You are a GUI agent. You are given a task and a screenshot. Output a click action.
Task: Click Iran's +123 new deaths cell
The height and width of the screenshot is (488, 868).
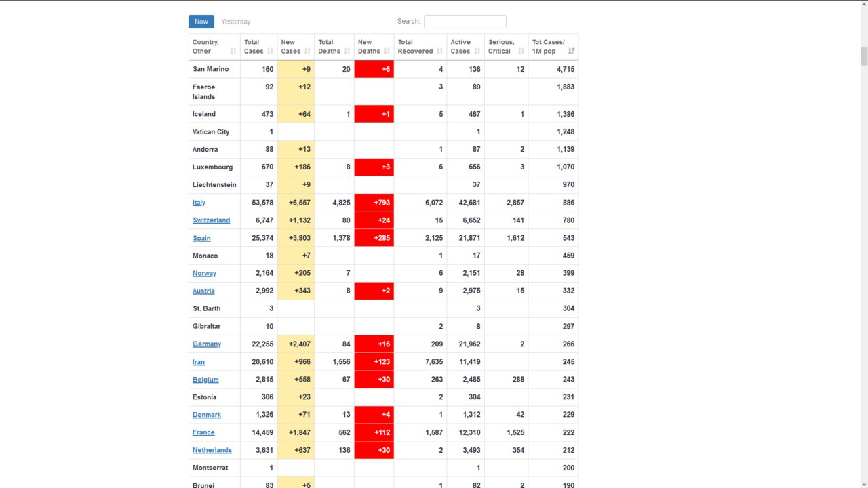click(x=374, y=362)
